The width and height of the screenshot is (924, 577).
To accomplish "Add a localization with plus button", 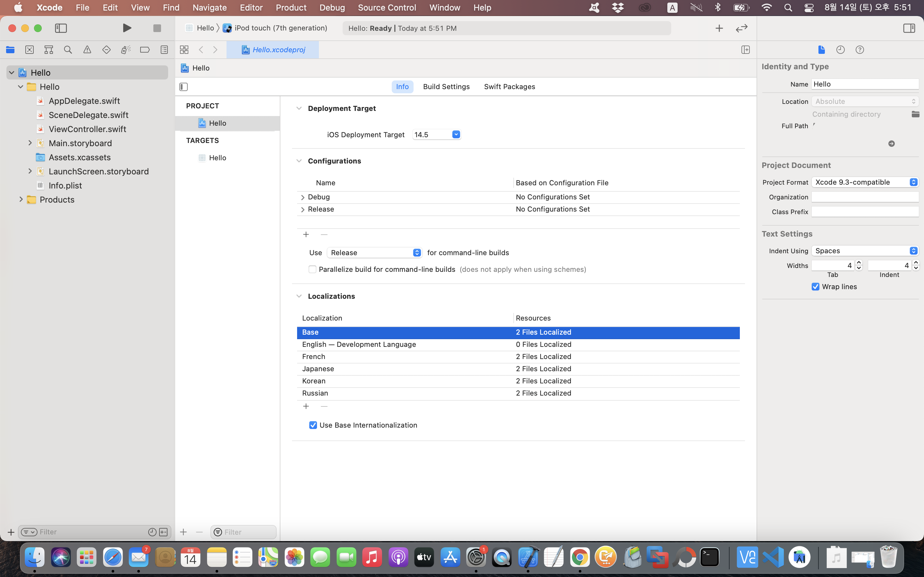I will click(x=306, y=406).
